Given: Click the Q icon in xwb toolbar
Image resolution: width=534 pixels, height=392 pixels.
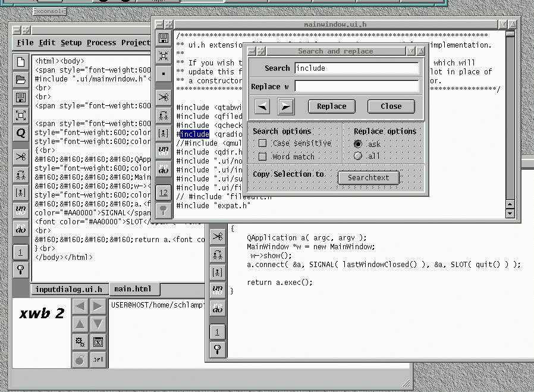Looking at the screenshot, I should [21, 133].
